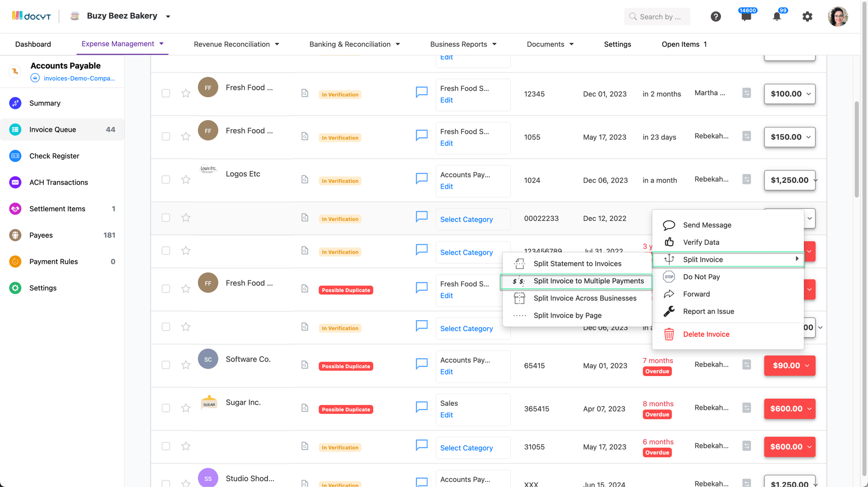Viewport: 868px width, 487px height.
Task: Open Payment Rules in the sidebar
Action: click(x=53, y=261)
